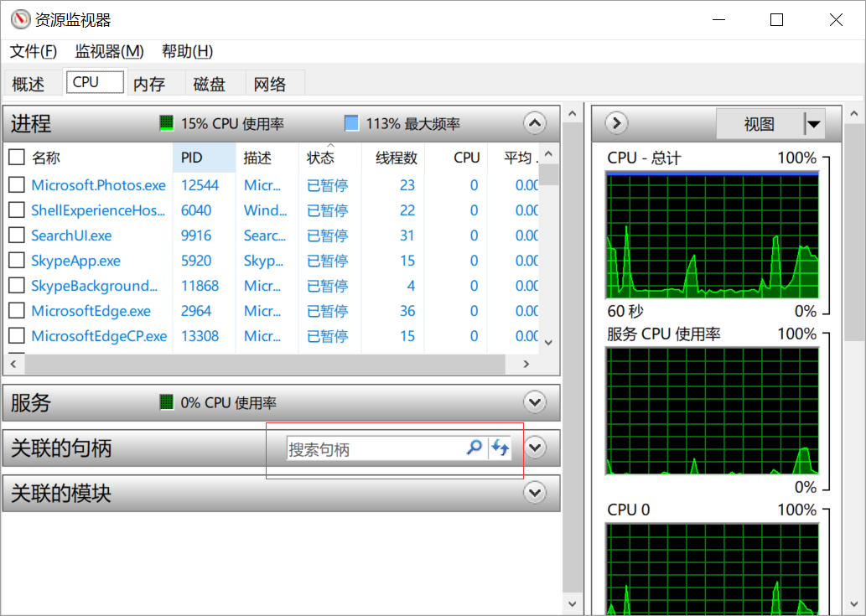Open the 帮助(H) menu

pyautogui.click(x=187, y=51)
